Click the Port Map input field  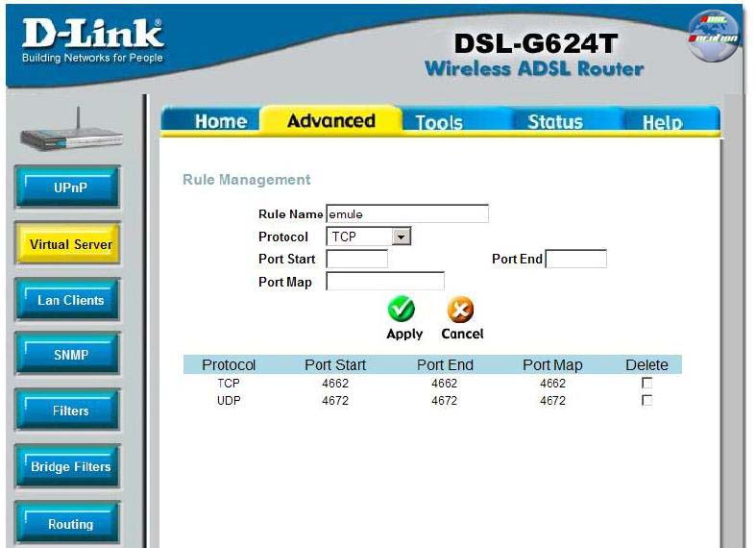coord(385,281)
